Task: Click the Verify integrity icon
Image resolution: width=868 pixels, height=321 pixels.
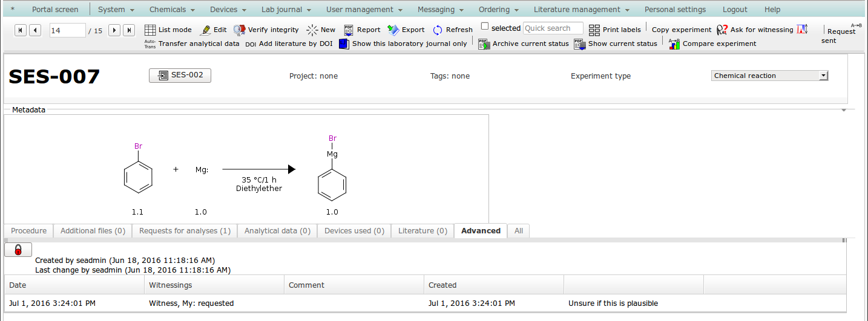Action: coord(240,30)
